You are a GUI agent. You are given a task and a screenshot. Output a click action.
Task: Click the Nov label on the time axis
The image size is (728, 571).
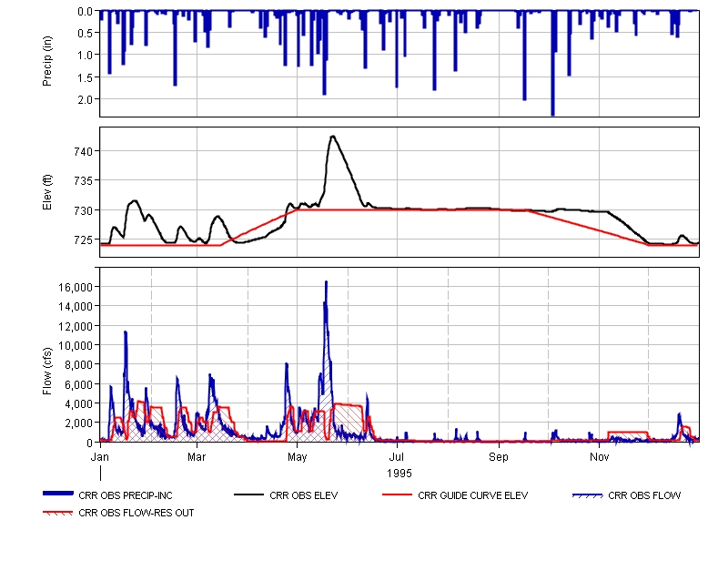(599, 455)
